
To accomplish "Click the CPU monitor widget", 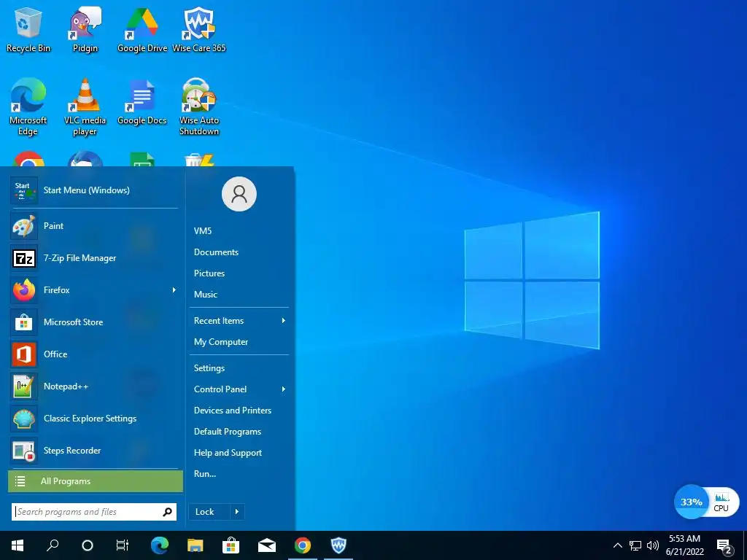I will (721, 502).
